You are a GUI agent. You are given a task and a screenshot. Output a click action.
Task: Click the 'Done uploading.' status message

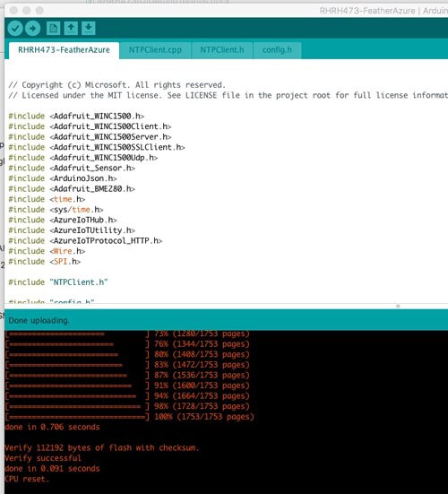pos(39,320)
